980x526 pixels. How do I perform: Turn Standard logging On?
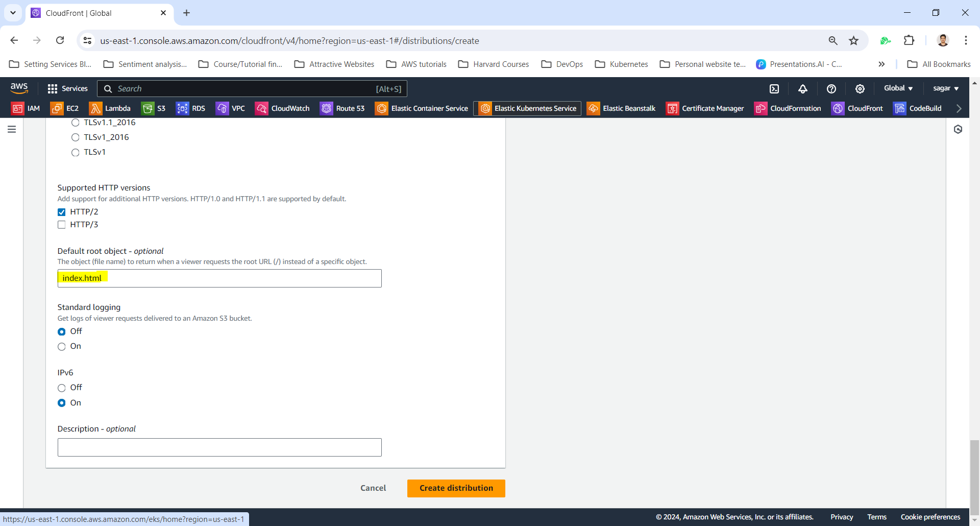[62, 347]
